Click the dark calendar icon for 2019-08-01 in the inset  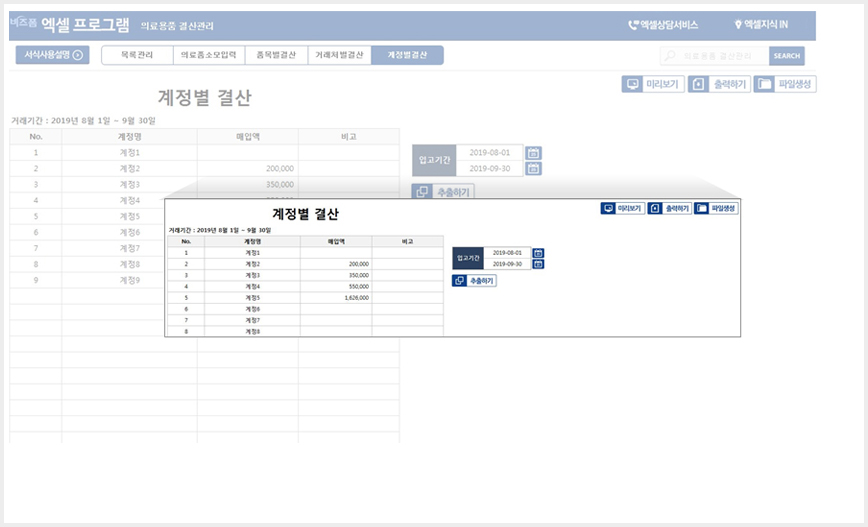pyautogui.click(x=538, y=253)
